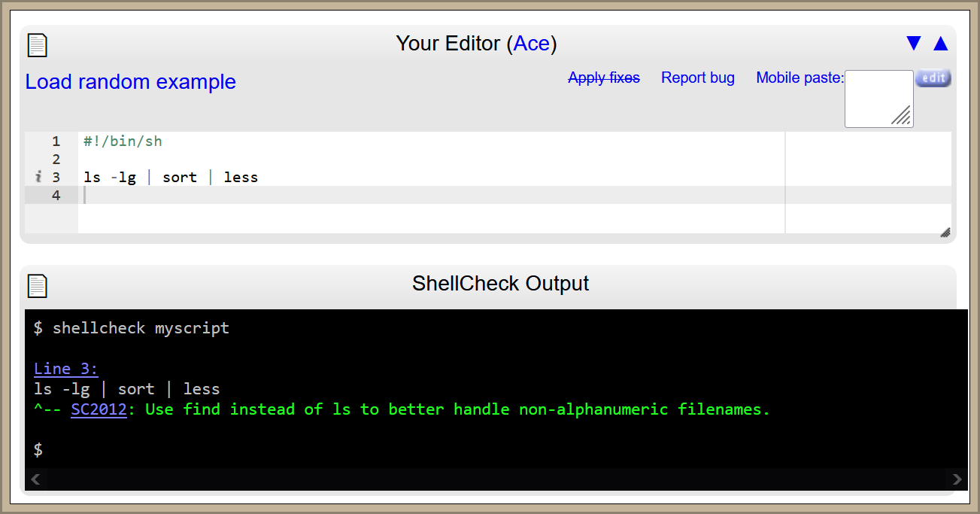The height and width of the screenshot is (514, 980).
Task: Place cursor on the ls -lg code line
Action: 171,178
